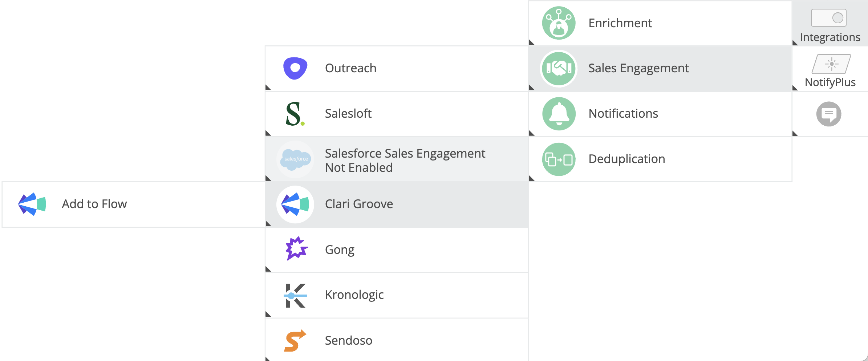Click the Sendoso orange arrow logo

(295, 341)
